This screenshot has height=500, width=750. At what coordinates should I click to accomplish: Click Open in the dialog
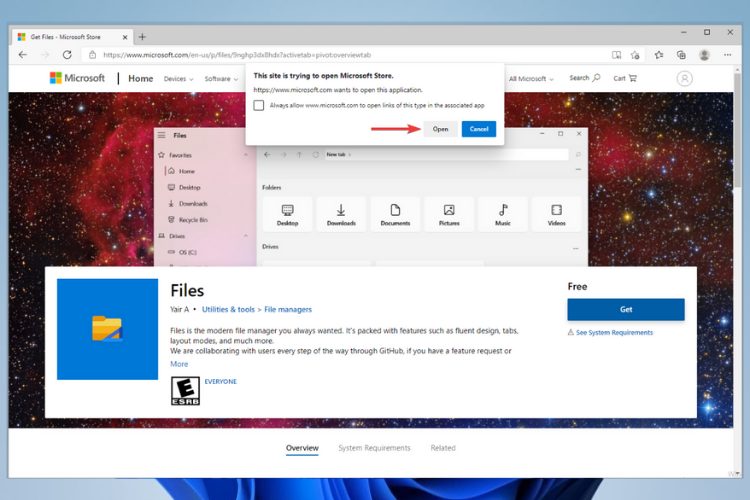pyautogui.click(x=441, y=129)
